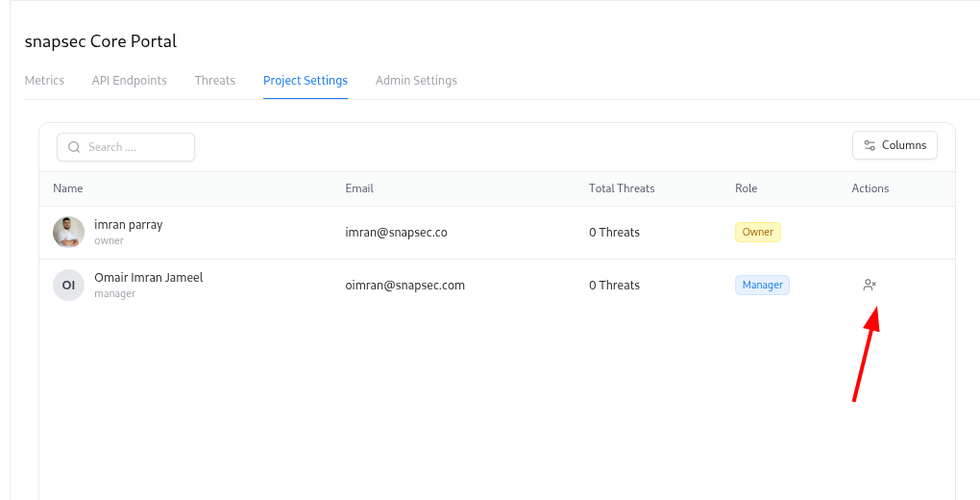Select the name Omair Imran Jameel
The width and height of the screenshot is (980, 500).
point(149,277)
